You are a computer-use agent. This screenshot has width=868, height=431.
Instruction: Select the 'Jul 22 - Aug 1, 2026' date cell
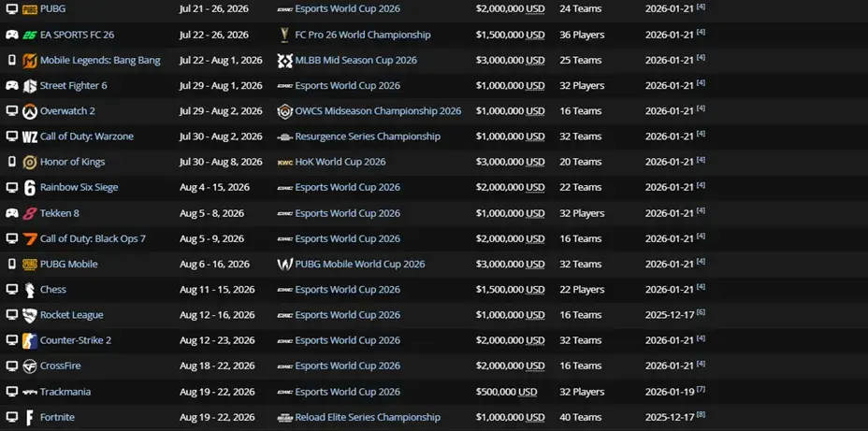point(221,61)
